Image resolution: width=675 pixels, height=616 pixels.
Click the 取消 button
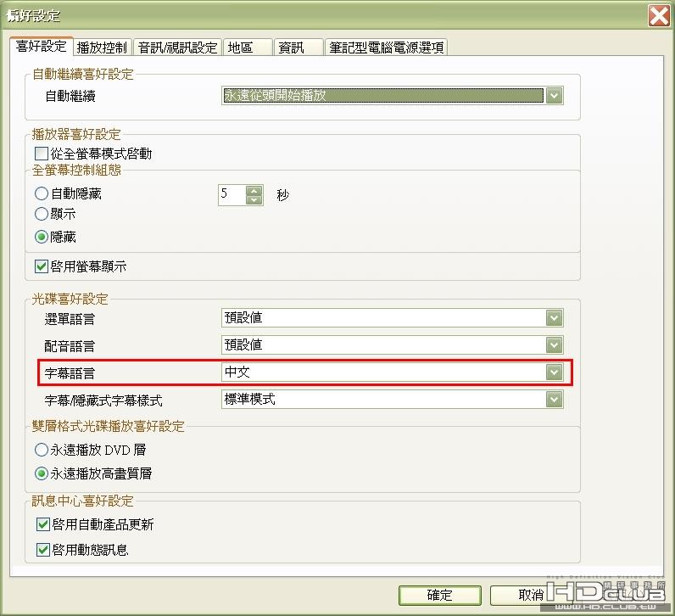pyautogui.click(x=530, y=596)
